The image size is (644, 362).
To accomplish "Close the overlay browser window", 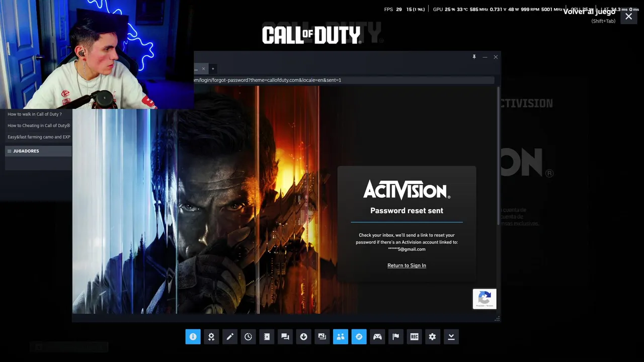I will [x=496, y=57].
